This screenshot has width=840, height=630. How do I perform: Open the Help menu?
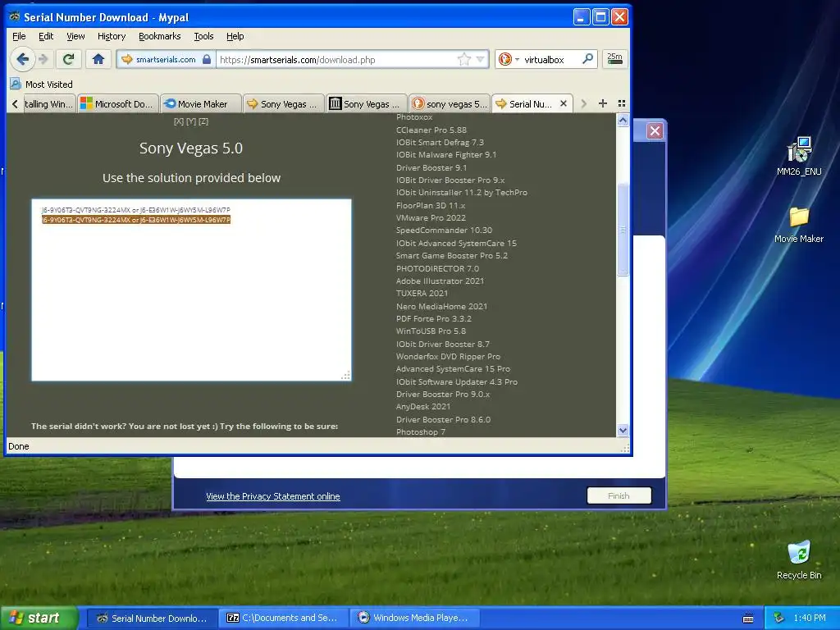235,36
